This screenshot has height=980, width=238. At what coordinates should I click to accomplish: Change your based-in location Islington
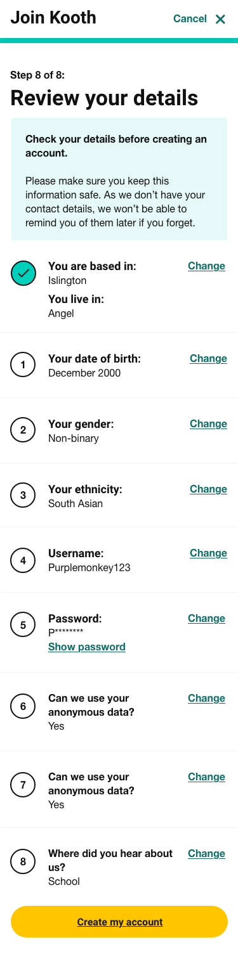206,266
